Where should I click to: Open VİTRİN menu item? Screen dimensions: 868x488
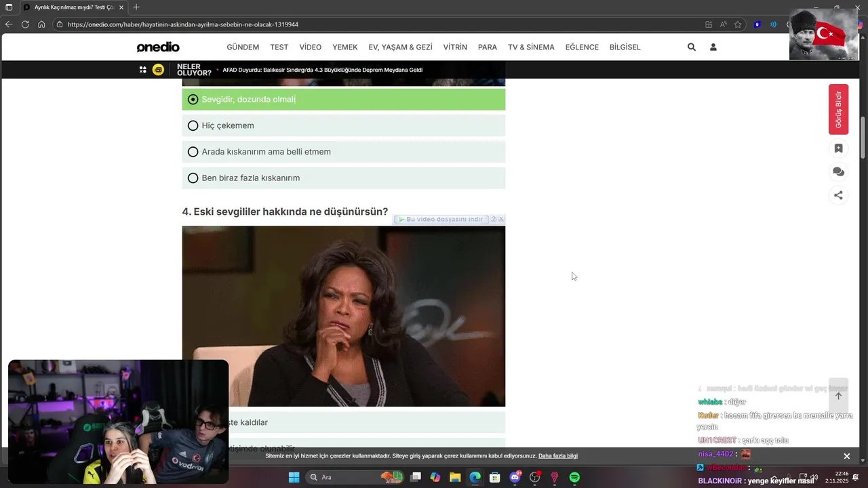[x=455, y=47]
